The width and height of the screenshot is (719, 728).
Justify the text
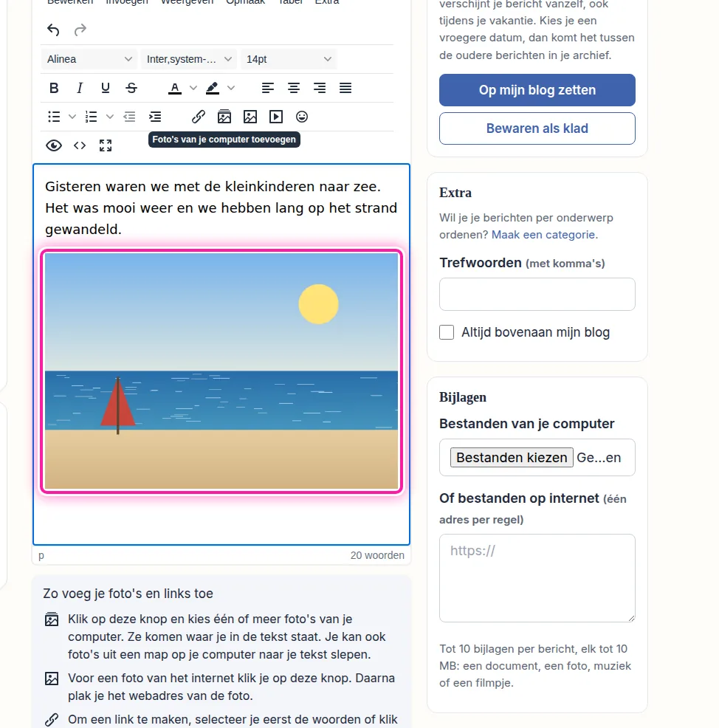click(345, 88)
